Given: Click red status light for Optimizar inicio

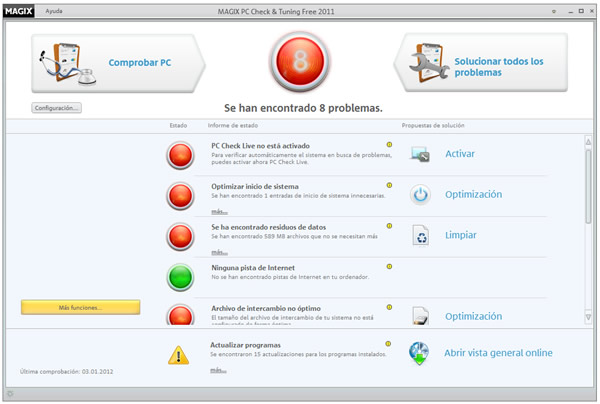Looking at the screenshot, I should (180, 196).
